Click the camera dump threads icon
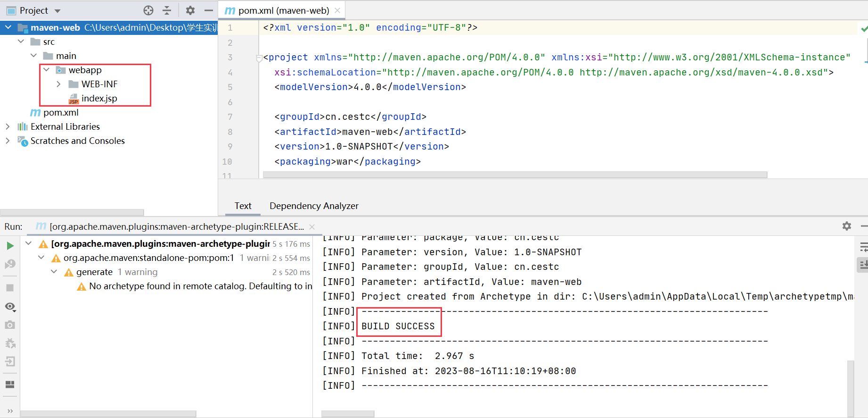The image size is (868, 418). coord(10,325)
